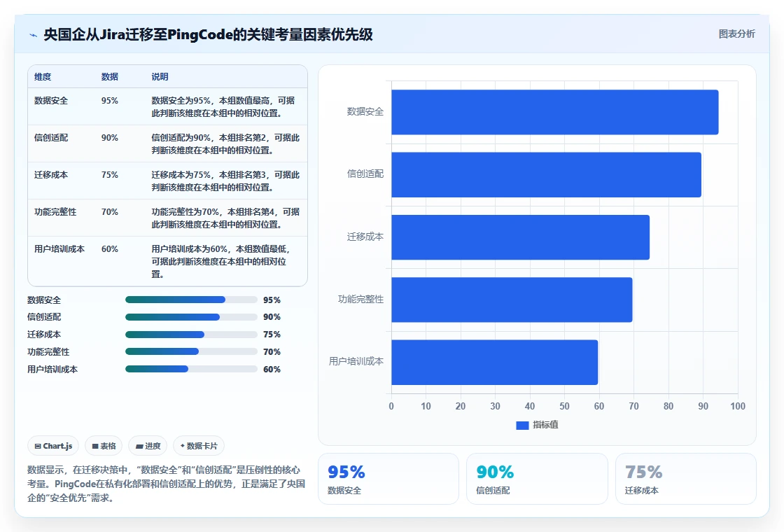
Task: Click the description starting 数据安全为95%
Action: [223, 106]
